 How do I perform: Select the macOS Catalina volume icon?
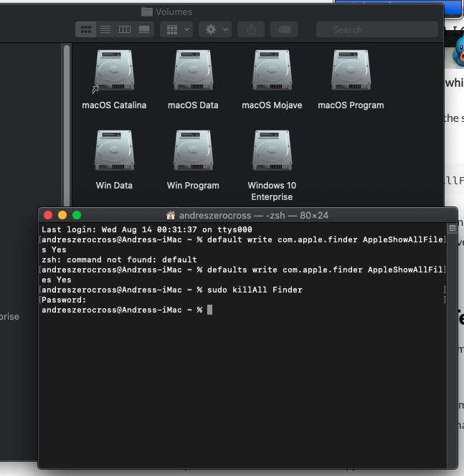(x=114, y=70)
